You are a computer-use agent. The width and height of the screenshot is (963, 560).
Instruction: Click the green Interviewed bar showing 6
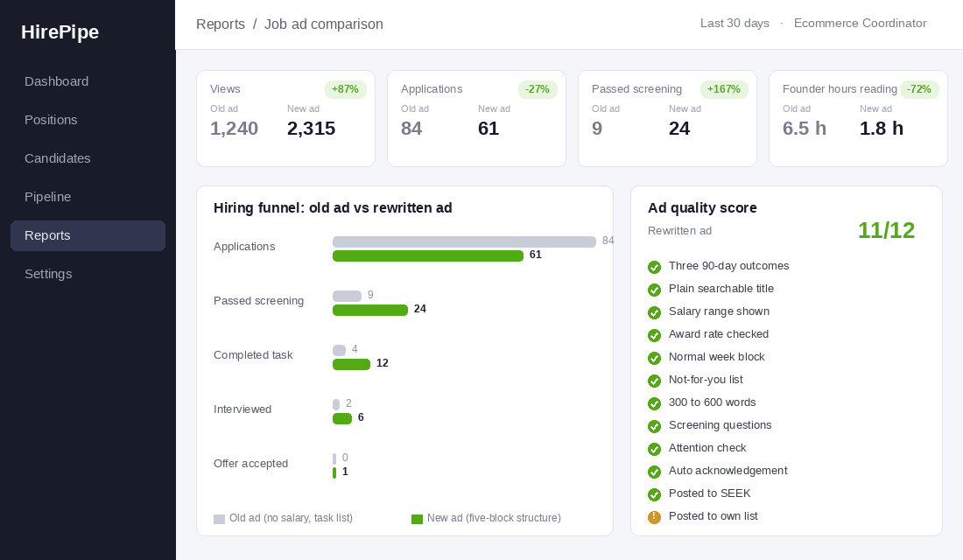pyautogui.click(x=342, y=419)
